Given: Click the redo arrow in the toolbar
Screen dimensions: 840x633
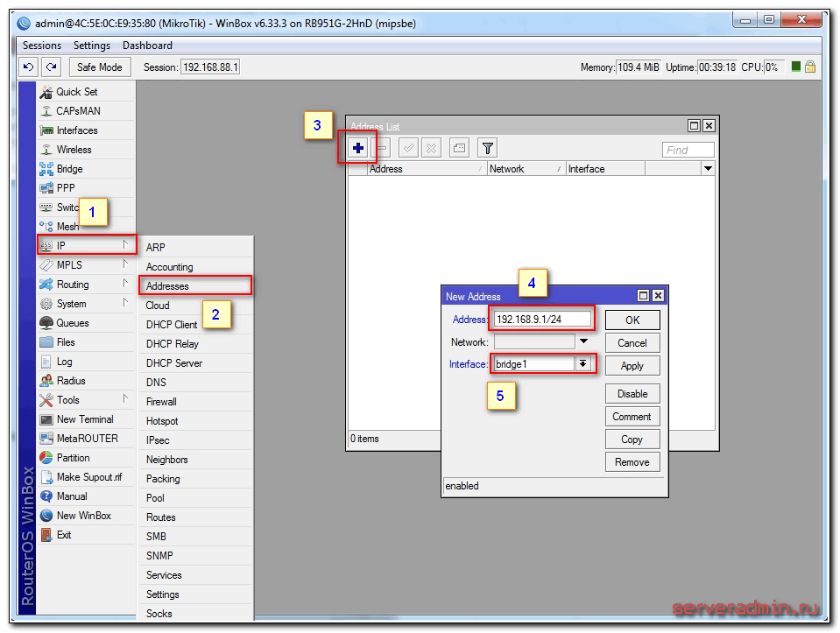Looking at the screenshot, I should [x=52, y=67].
